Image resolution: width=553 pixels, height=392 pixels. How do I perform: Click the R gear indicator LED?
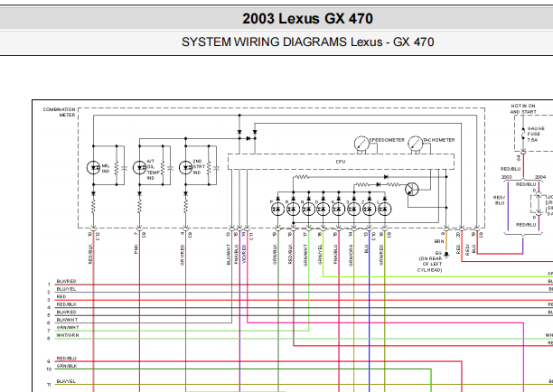pyautogui.click(x=293, y=210)
